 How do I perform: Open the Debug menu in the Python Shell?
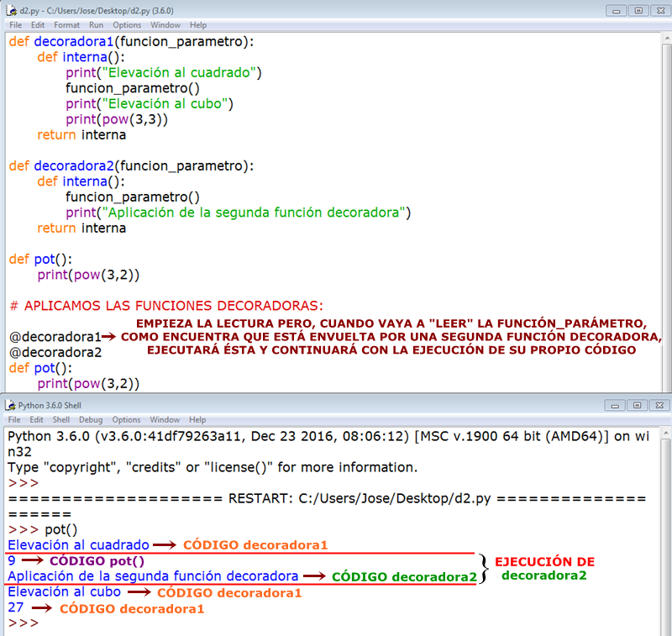click(x=90, y=419)
